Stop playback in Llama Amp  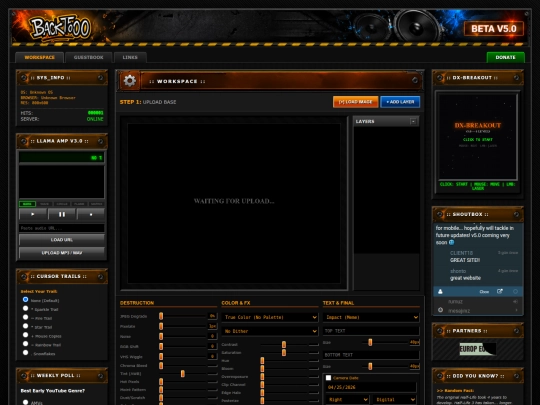coord(91,214)
